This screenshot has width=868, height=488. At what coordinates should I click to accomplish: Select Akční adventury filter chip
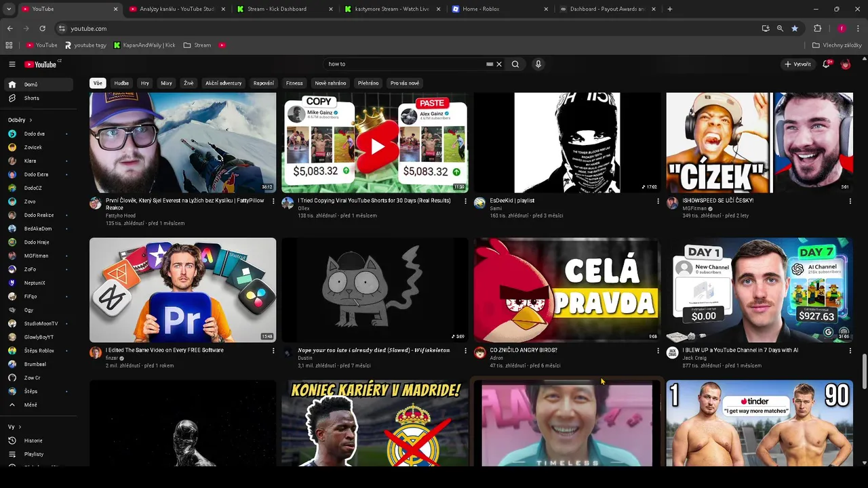click(x=224, y=83)
